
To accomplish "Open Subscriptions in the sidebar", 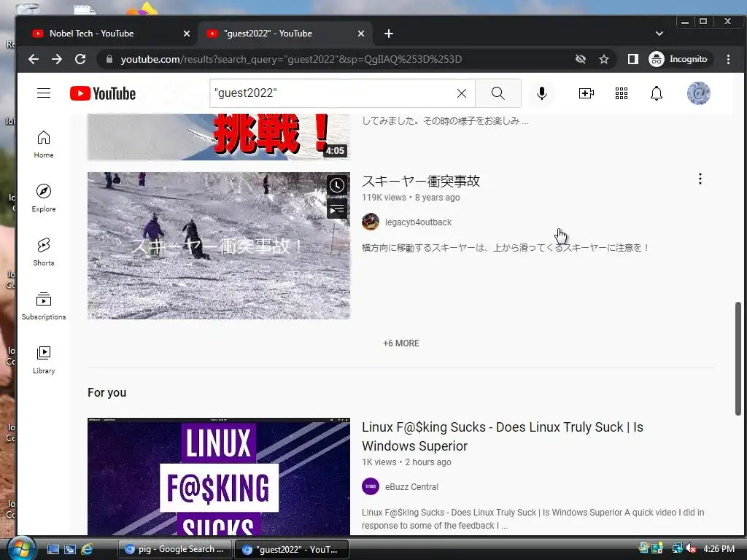I will pos(44,306).
